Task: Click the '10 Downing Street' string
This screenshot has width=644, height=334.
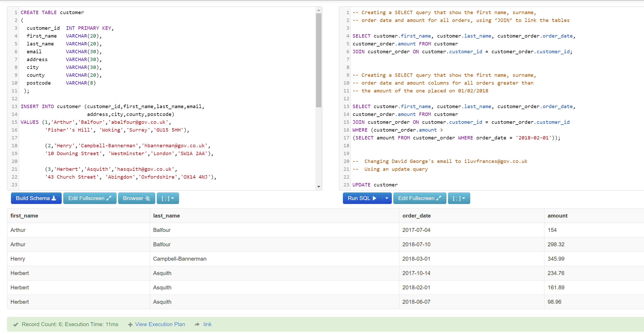Action: pos(73,154)
